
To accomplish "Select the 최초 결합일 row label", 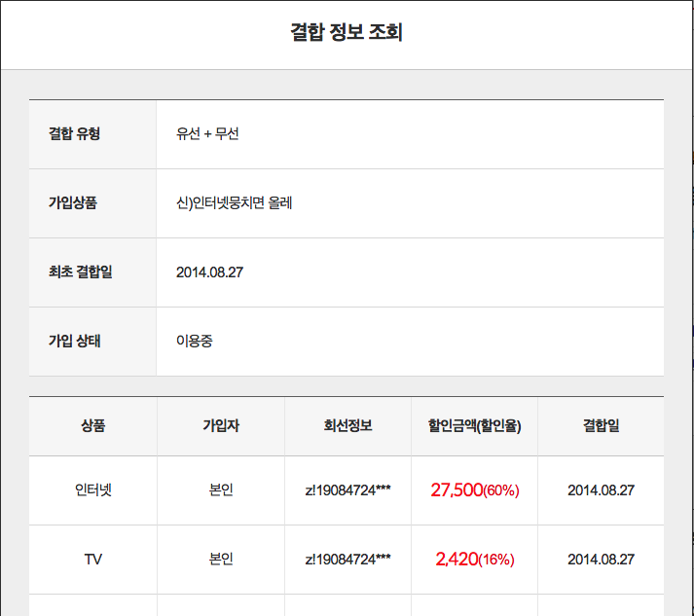I will [x=81, y=272].
